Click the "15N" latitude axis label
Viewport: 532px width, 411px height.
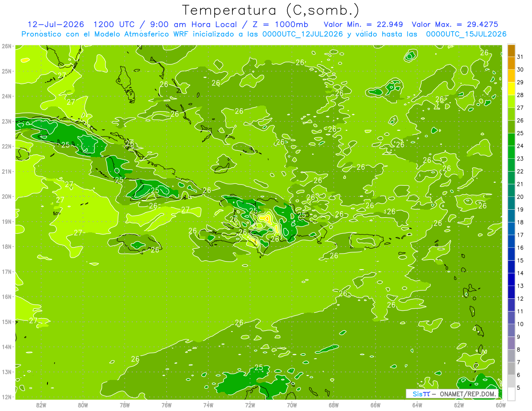[6, 322]
